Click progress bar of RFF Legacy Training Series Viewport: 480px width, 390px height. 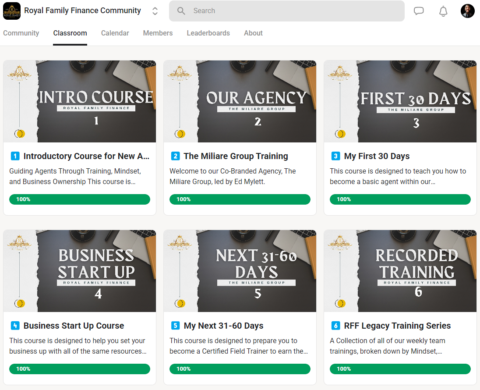pyautogui.click(x=400, y=369)
